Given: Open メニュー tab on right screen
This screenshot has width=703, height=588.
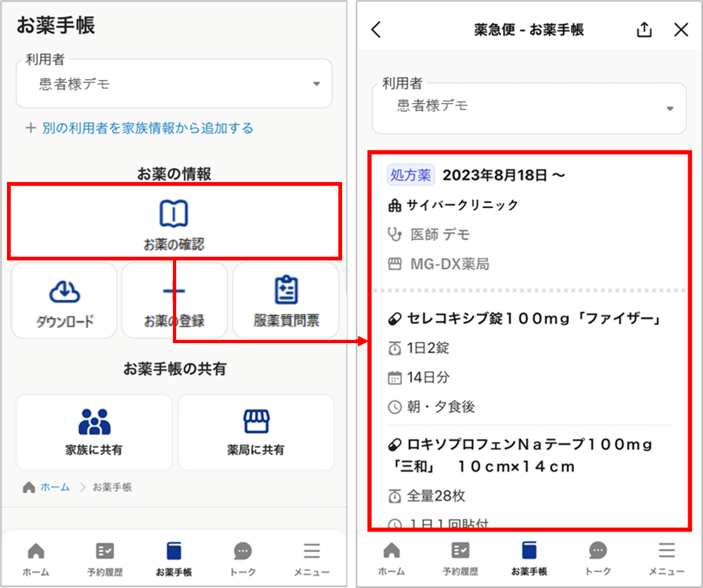Looking at the screenshot, I should 666,558.
